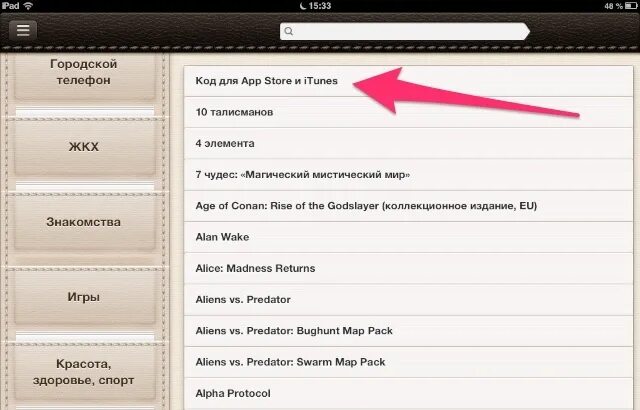640x410 pixels.
Task: Tap the moon Do Not Disturb icon
Action: 303,6
